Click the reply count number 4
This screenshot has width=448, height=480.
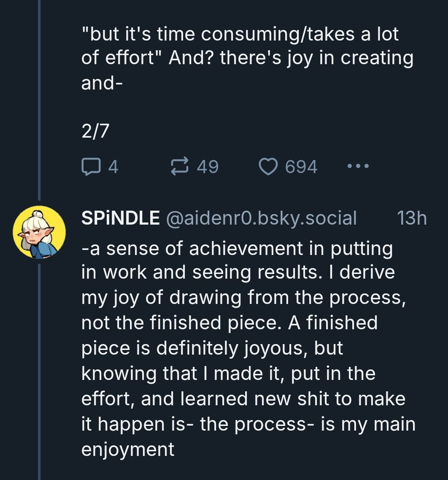(x=113, y=167)
